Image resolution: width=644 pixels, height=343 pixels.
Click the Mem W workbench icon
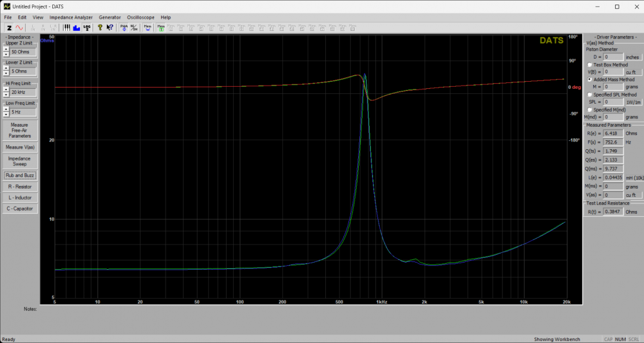(147, 28)
